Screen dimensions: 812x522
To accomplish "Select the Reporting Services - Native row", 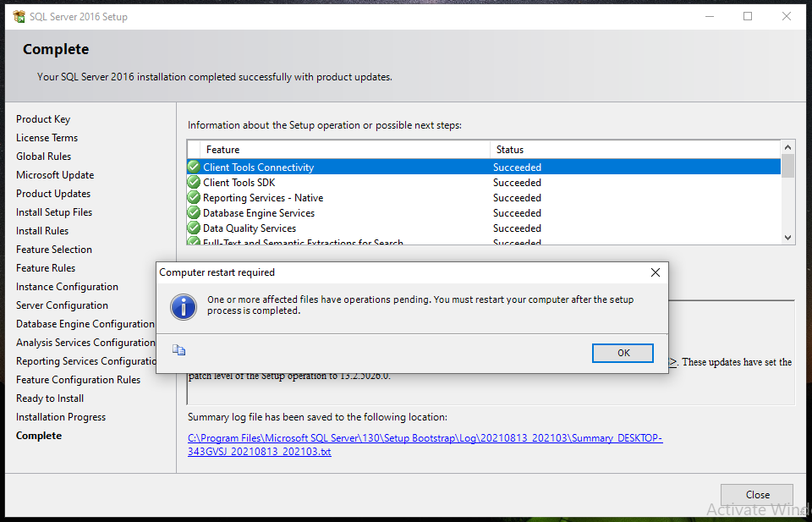I will (484, 197).
